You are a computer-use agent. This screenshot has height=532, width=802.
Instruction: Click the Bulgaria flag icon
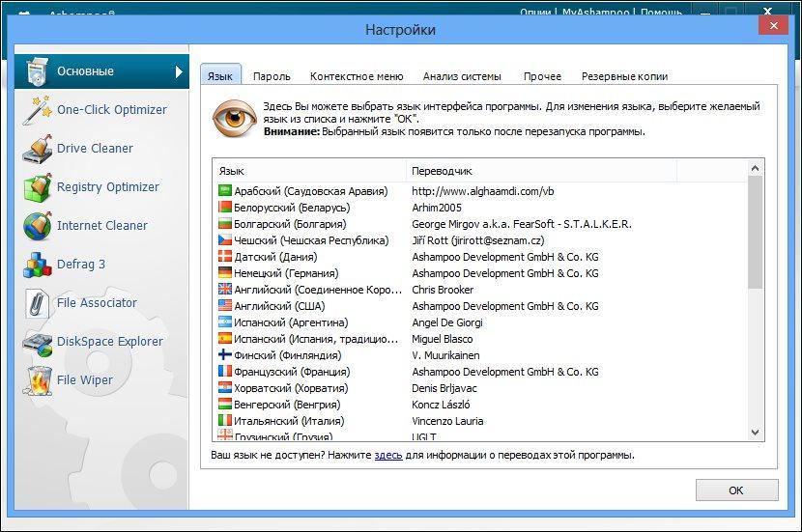click(x=225, y=224)
